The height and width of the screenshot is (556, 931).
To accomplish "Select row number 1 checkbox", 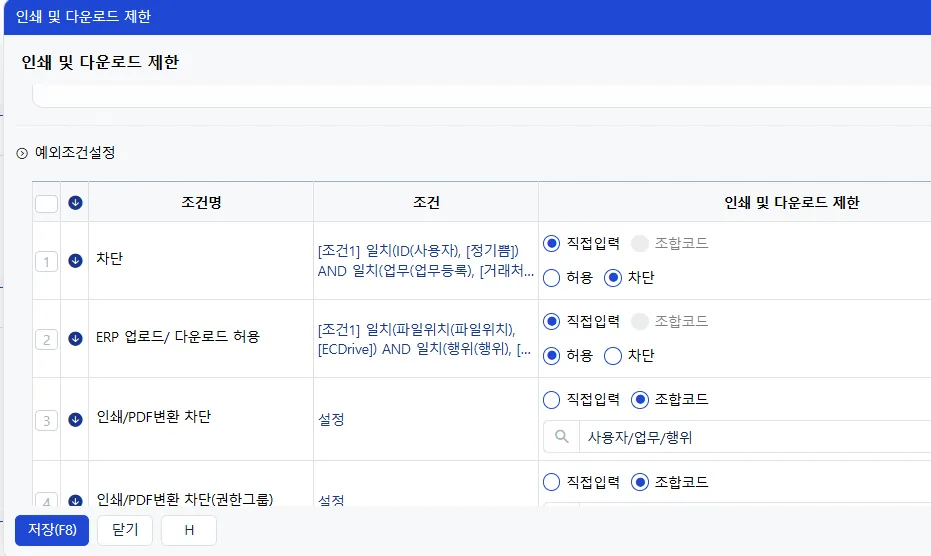I will pos(46,261).
